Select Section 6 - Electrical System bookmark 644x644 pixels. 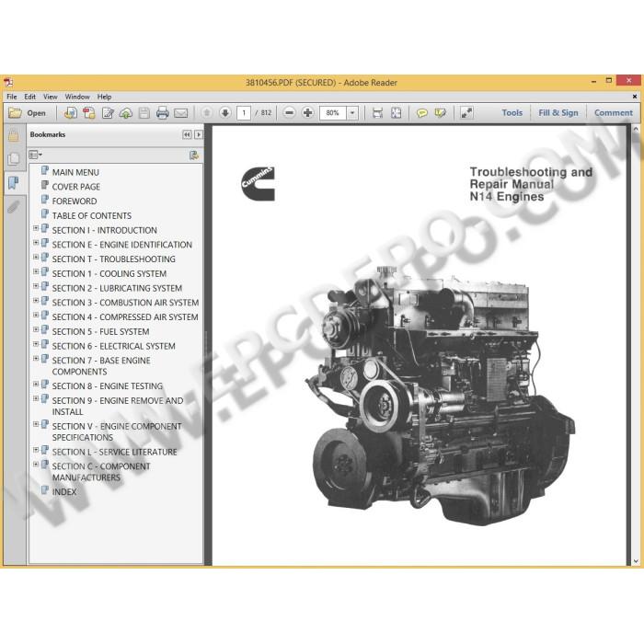click(x=113, y=346)
